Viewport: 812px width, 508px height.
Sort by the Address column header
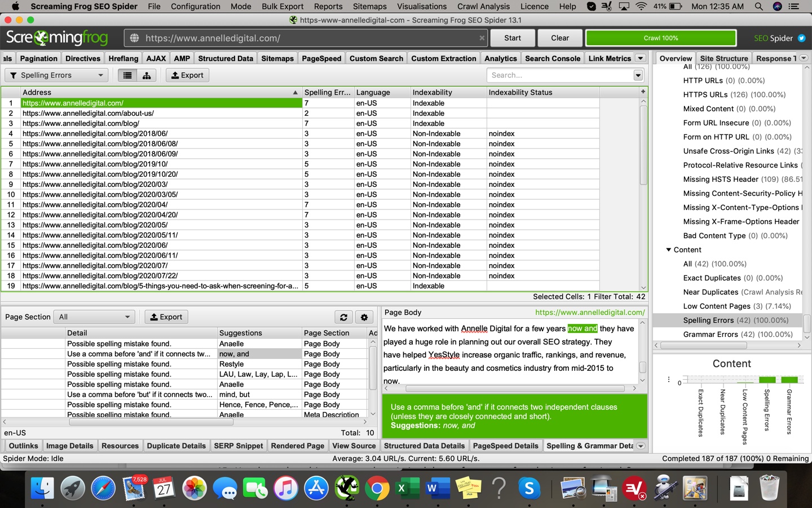(x=160, y=92)
